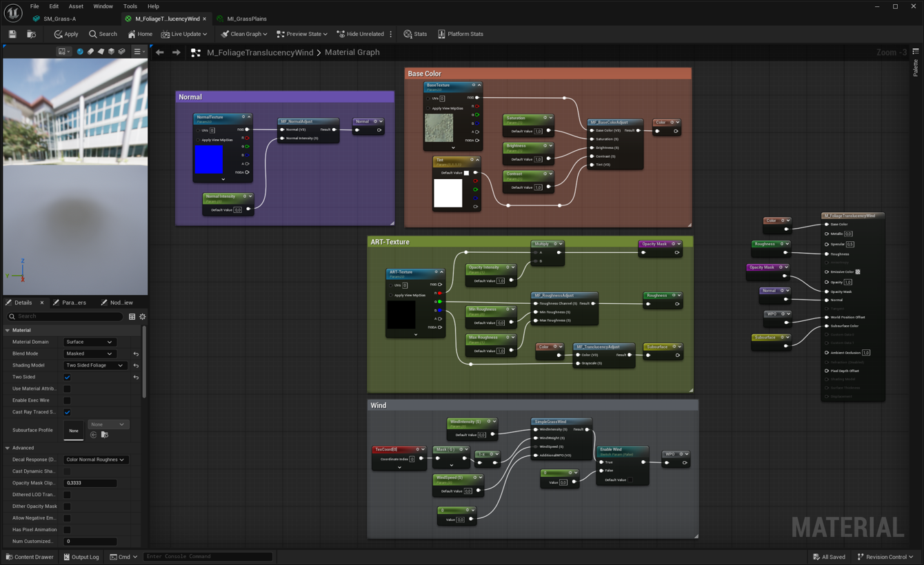
Task: Collapse the Advanced section
Action: tap(8, 448)
